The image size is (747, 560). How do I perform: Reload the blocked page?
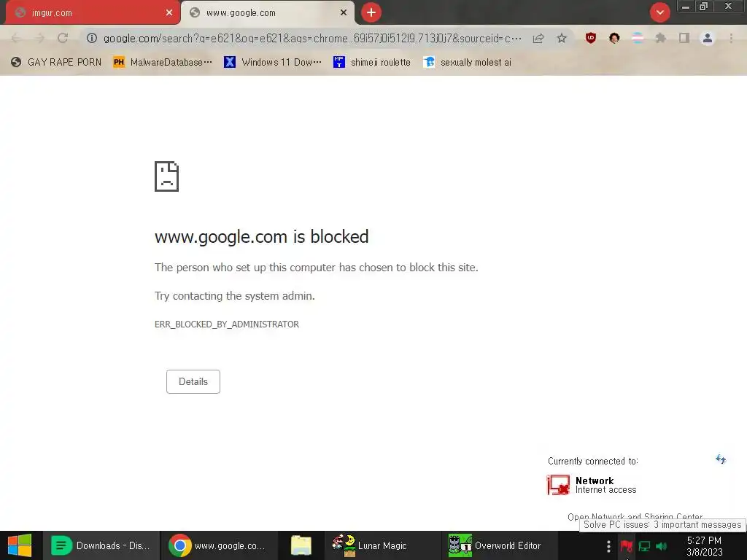point(63,38)
